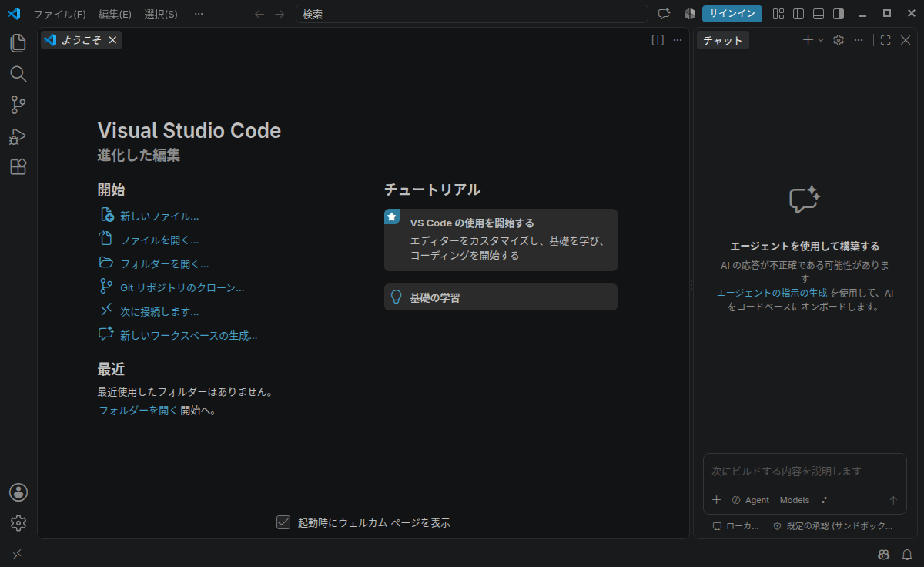The width and height of the screenshot is (924, 567).
Task: Click the add context plus in chat input
Action: [x=716, y=500]
